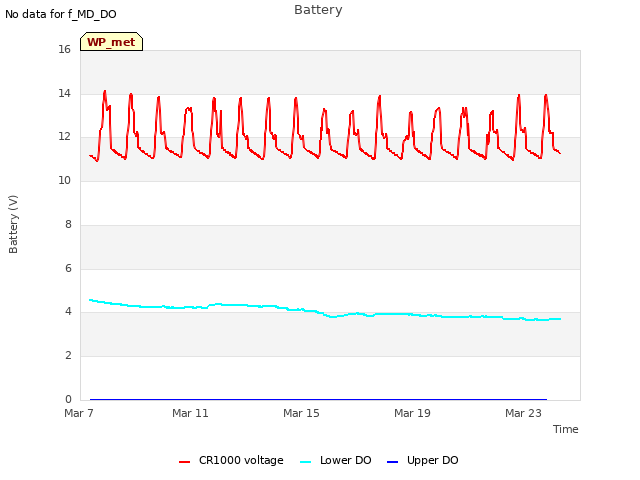Click the y-axis value 14
Screen dimensions: 640x480
[64, 93]
